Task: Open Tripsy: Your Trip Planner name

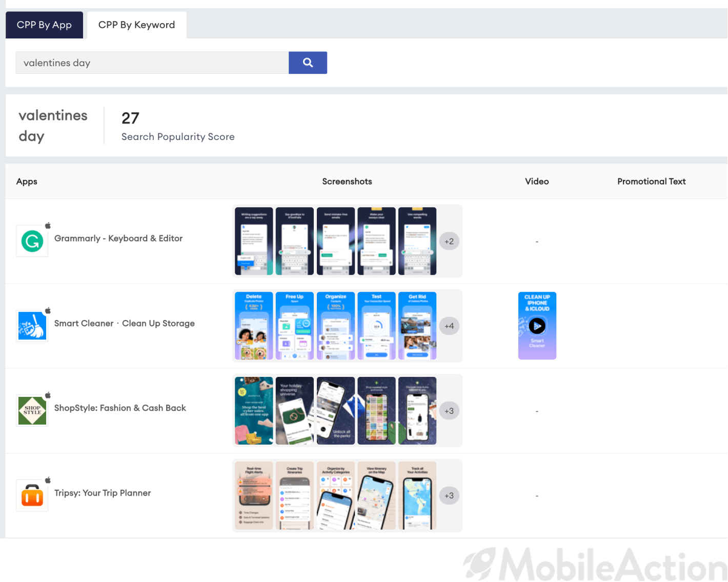Action: click(x=103, y=493)
